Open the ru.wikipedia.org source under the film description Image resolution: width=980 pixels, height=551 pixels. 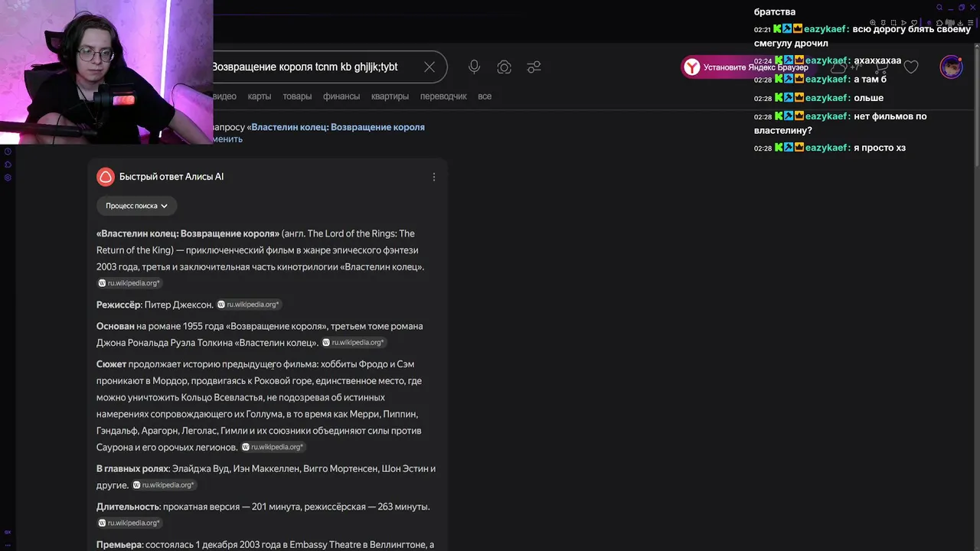click(x=129, y=283)
